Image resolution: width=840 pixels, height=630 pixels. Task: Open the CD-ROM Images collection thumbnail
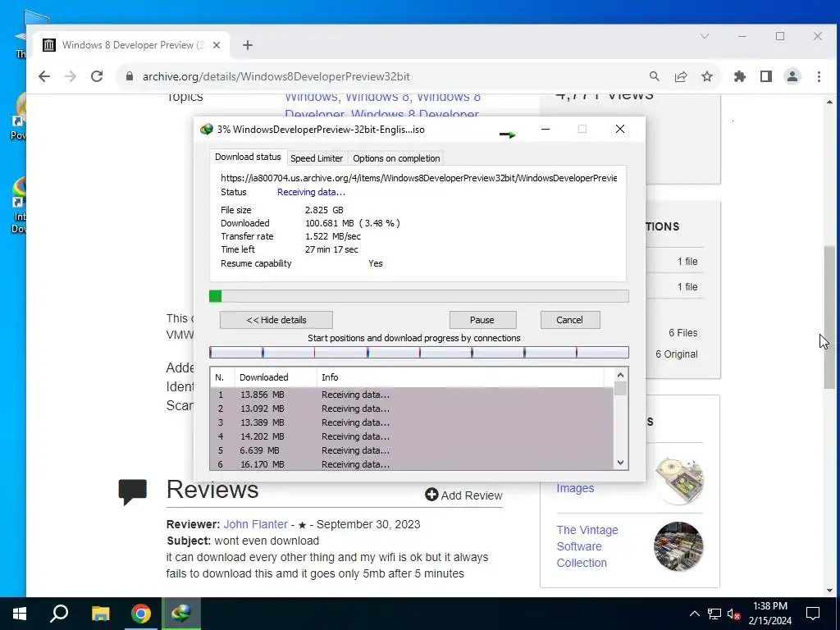pyautogui.click(x=679, y=481)
